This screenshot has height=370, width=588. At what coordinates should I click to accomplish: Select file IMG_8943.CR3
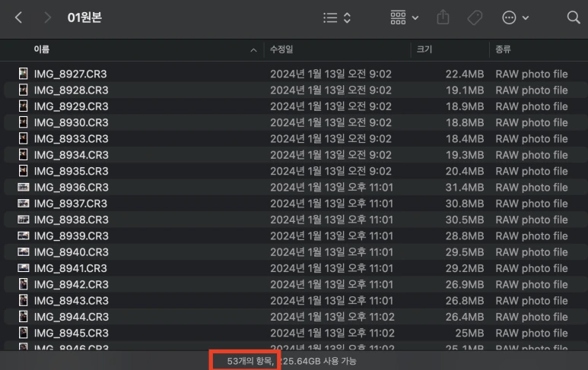pyautogui.click(x=72, y=300)
